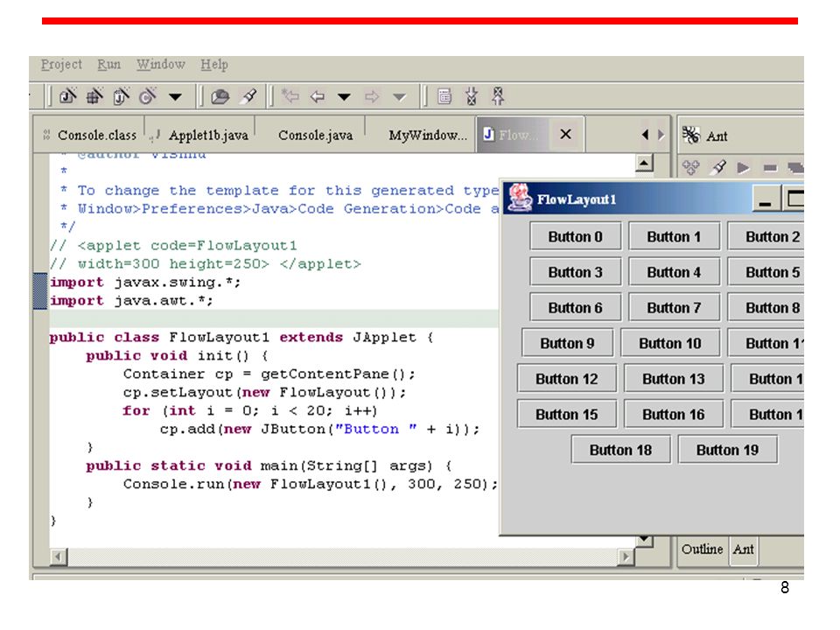Click the "for (int i = 0; i < 20; i++)" line
Screen dimensions: 840x630
[250, 411]
